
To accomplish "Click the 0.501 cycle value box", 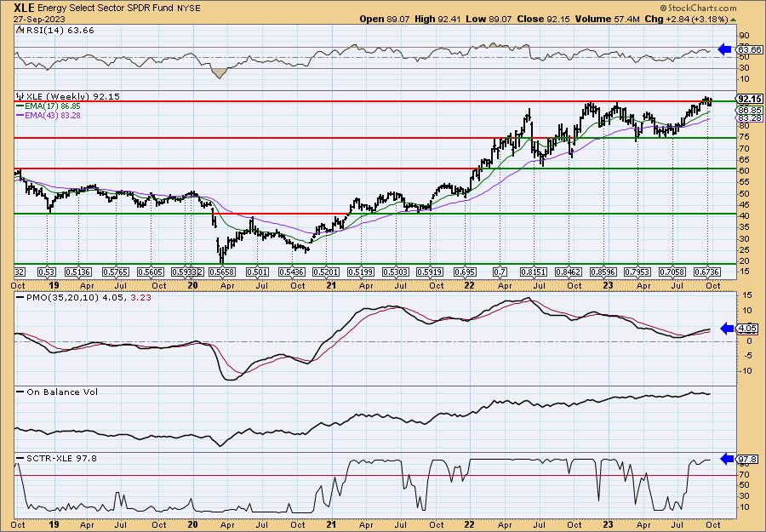I will tap(256, 272).
